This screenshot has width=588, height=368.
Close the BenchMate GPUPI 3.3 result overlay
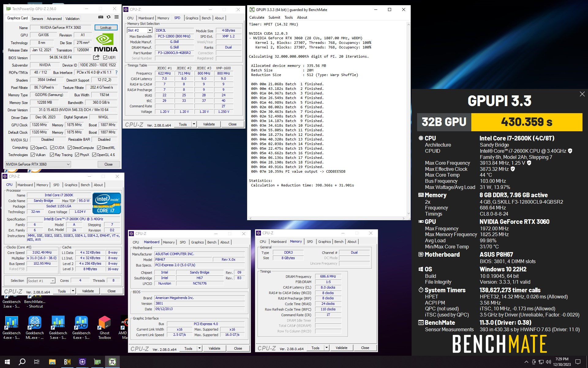click(582, 94)
